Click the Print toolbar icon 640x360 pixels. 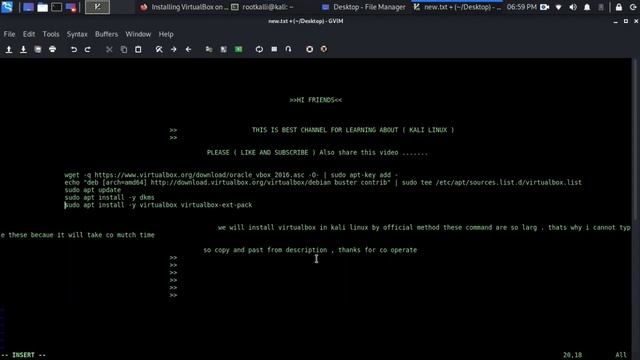(x=52, y=49)
